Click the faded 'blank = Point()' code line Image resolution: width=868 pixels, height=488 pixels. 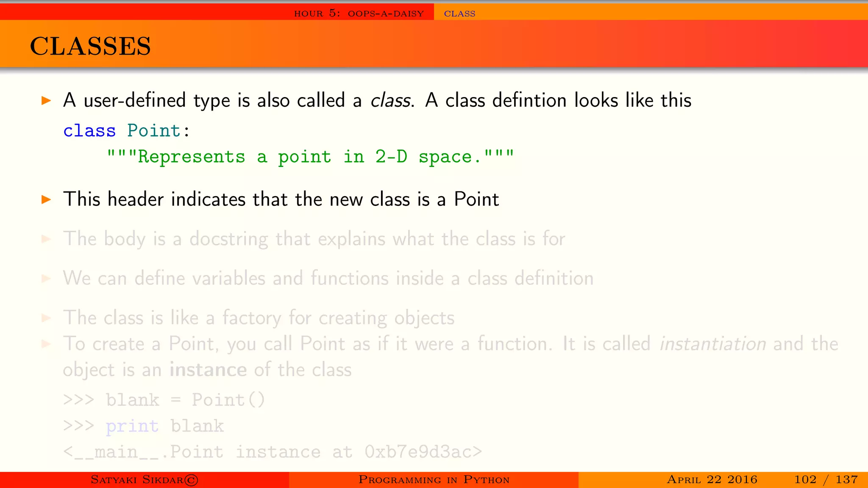[x=164, y=399]
